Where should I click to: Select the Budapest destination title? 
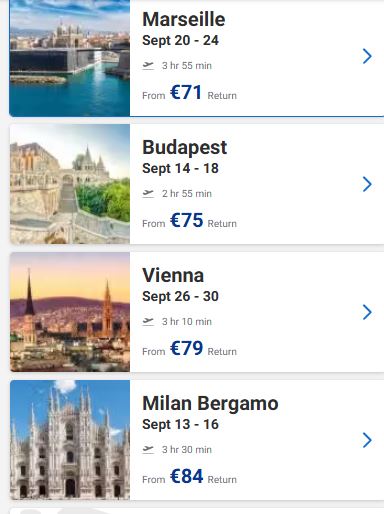point(185,147)
